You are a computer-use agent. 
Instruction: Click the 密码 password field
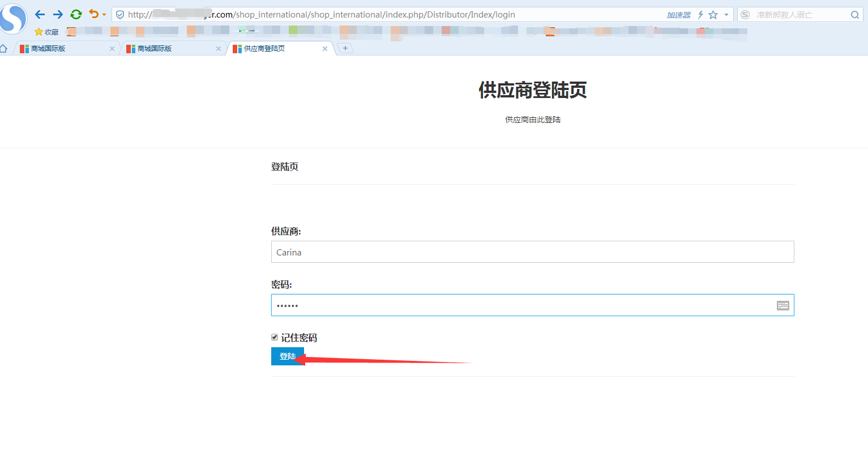(532, 305)
